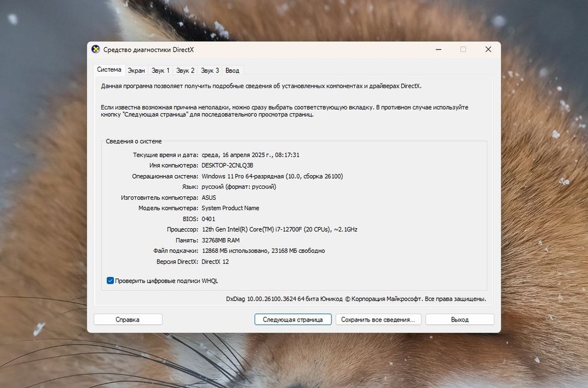Click the Версия DirectX: field label

pyautogui.click(x=177, y=262)
